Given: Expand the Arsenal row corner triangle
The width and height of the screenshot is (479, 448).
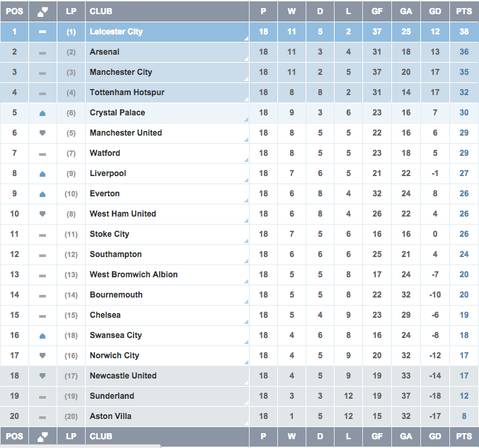Looking at the screenshot, I should click(x=246, y=59).
